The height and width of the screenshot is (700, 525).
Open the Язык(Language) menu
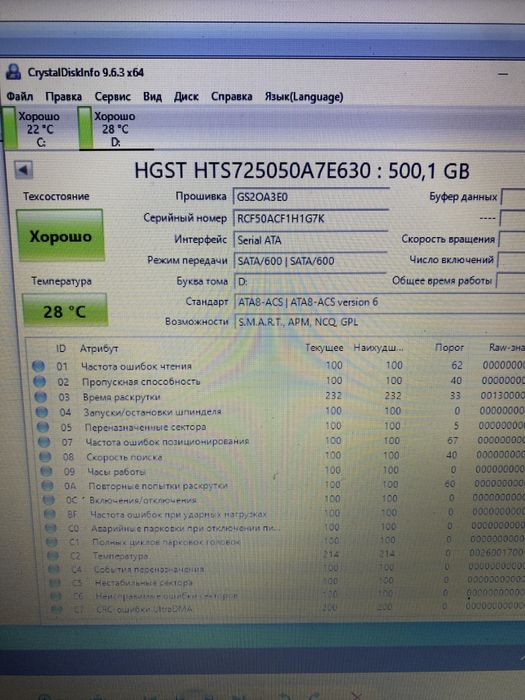point(304,97)
